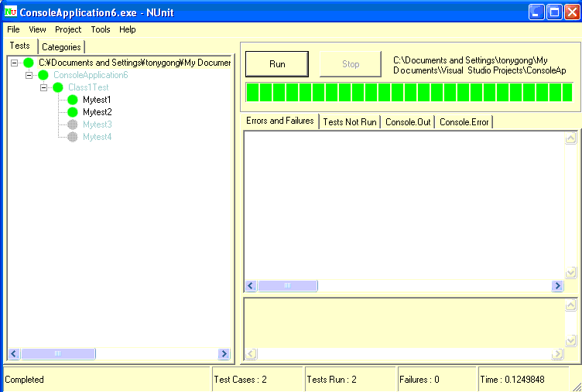The width and height of the screenshot is (582, 392).
Task: Select the Mytest4 test name
Action: point(98,137)
